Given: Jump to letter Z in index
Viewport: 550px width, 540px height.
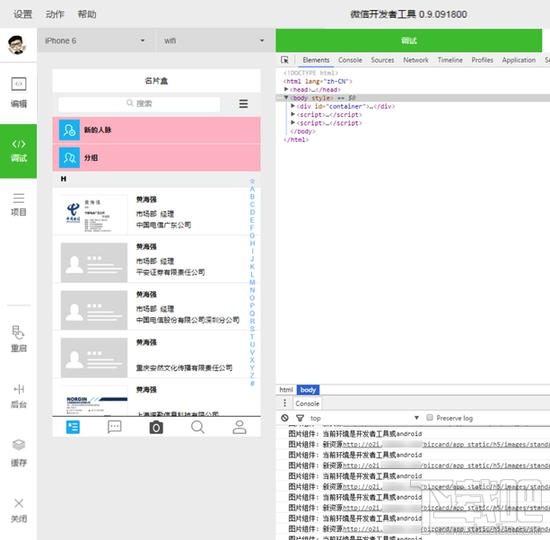Looking at the screenshot, I should pyautogui.click(x=252, y=375).
